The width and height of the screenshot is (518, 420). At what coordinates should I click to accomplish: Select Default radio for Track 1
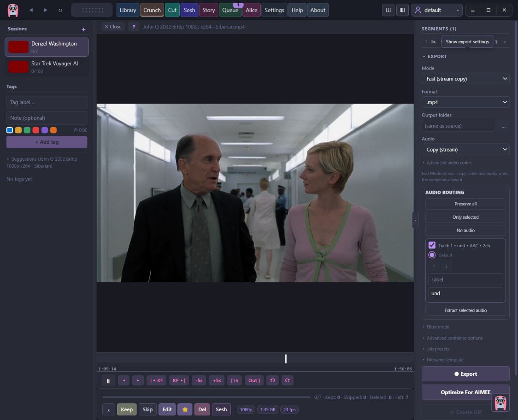coord(432,255)
